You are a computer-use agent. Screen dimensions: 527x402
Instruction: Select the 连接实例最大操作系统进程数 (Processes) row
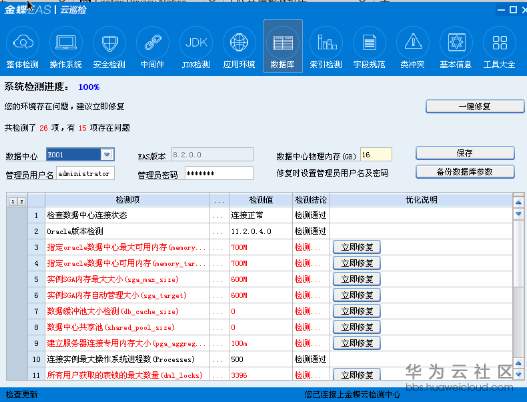pos(270,359)
